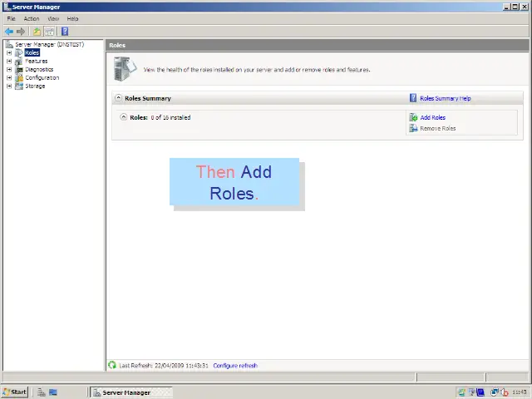Select the Features tree item label

[x=37, y=61]
